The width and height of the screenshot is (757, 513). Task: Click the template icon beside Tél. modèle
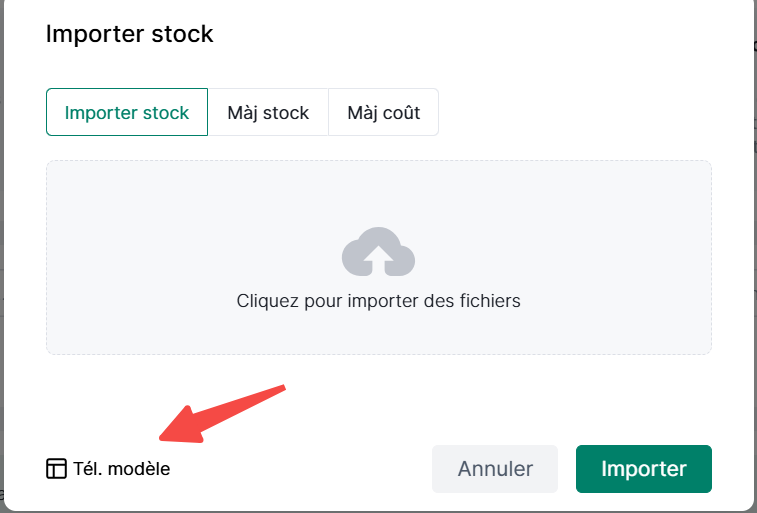pos(57,468)
